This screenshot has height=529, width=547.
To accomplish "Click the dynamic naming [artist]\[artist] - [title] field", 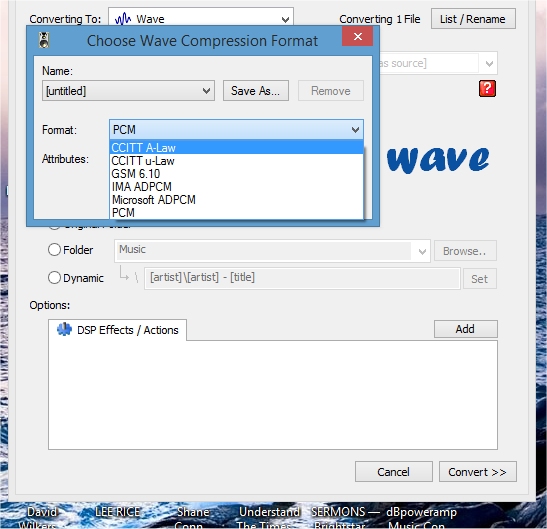I will [302, 278].
